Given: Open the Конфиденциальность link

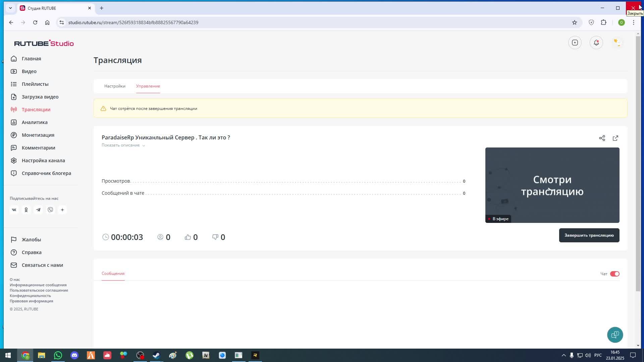Looking at the screenshot, I should [30, 296].
